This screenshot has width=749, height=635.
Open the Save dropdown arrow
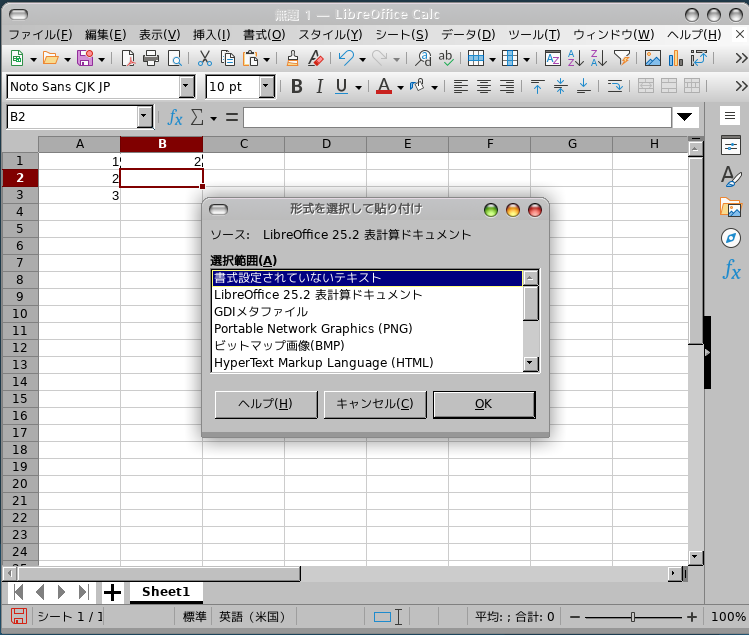tap(101, 59)
